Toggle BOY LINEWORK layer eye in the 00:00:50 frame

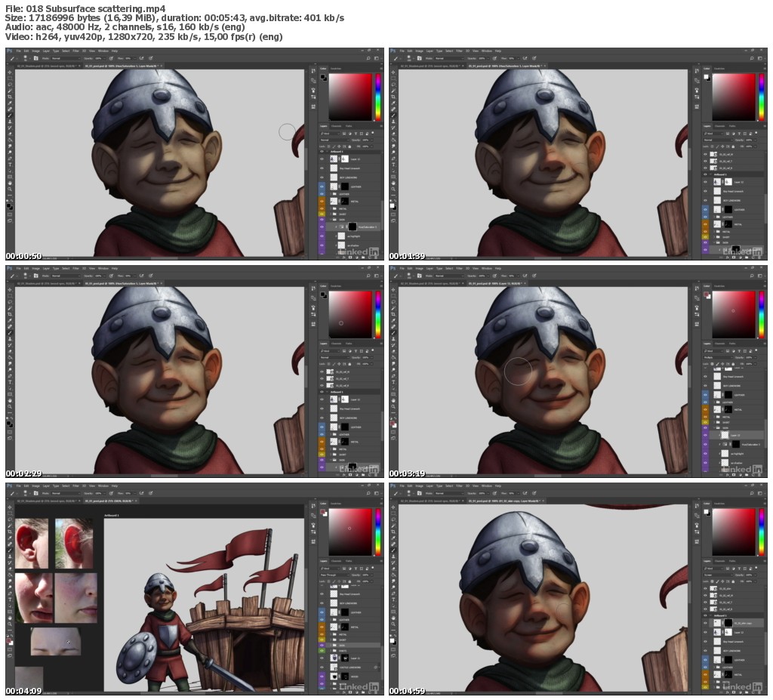tap(322, 177)
